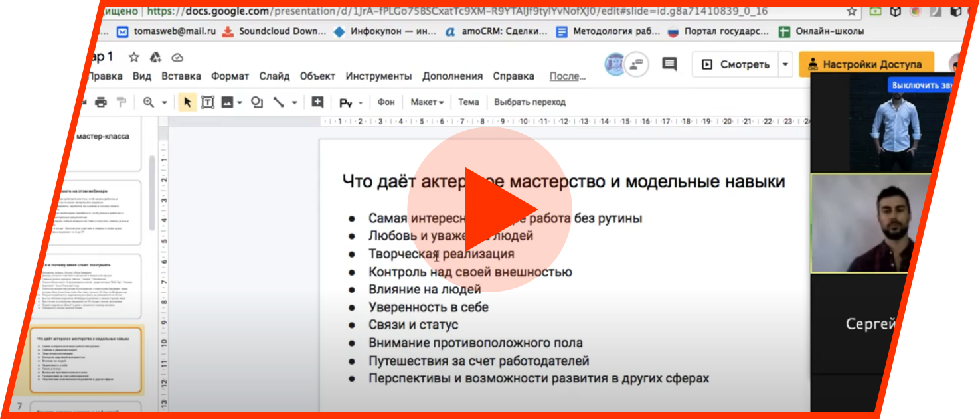Bookmark page with address bar star
The height and width of the screenshot is (419, 980).
pyautogui.click(x=852, y=11)
